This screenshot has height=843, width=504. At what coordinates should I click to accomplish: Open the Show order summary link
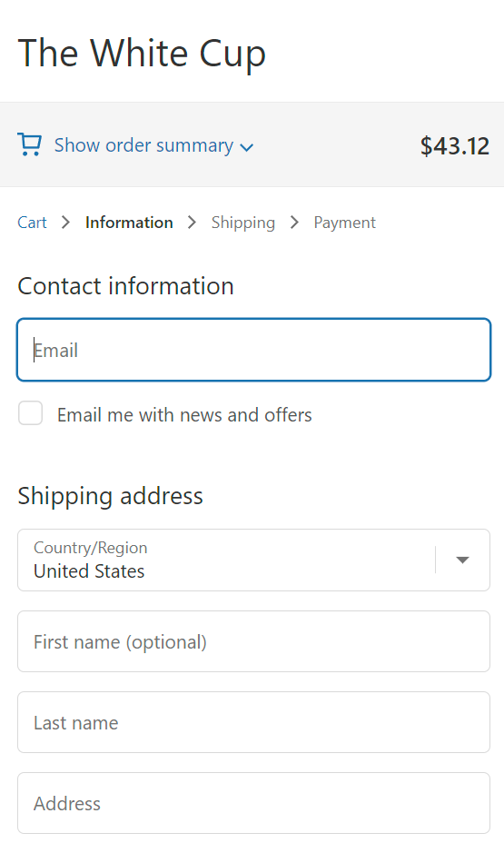(x=143, y=145)
